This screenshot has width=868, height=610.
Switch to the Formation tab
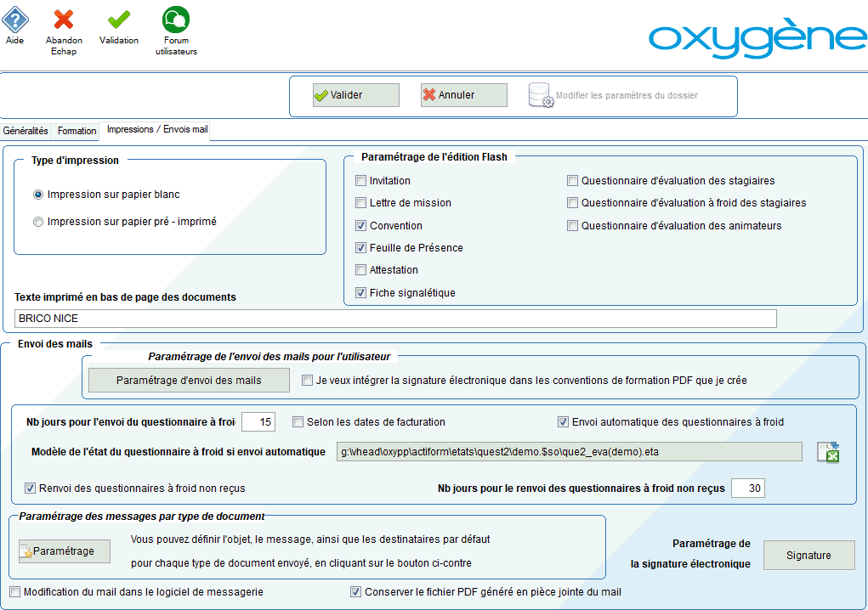77,131
